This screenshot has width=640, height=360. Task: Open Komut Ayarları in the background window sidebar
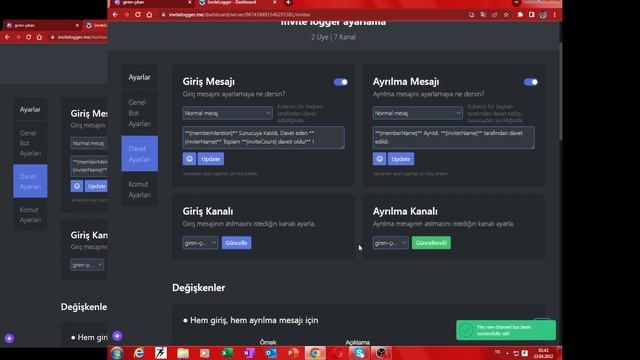(30, 215)
